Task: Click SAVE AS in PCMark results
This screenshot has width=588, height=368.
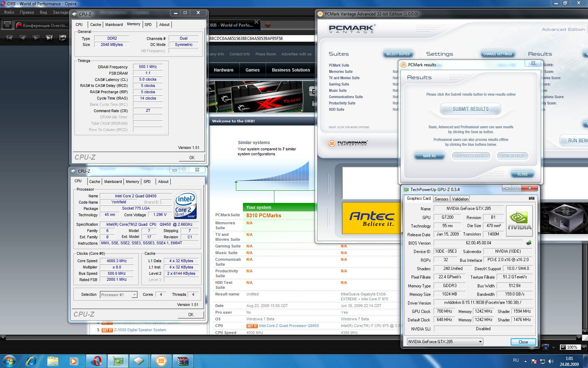Action: point(429,156)
